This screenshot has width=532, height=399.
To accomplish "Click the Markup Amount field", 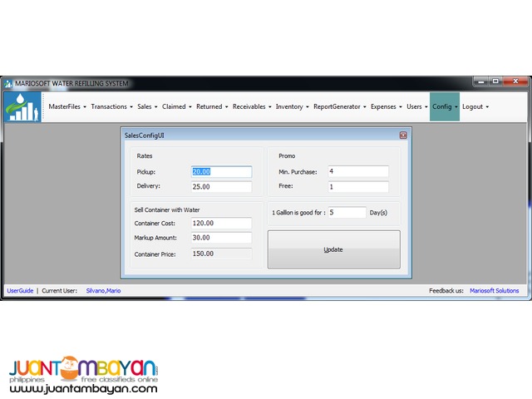I will click(x=222, y=238).
